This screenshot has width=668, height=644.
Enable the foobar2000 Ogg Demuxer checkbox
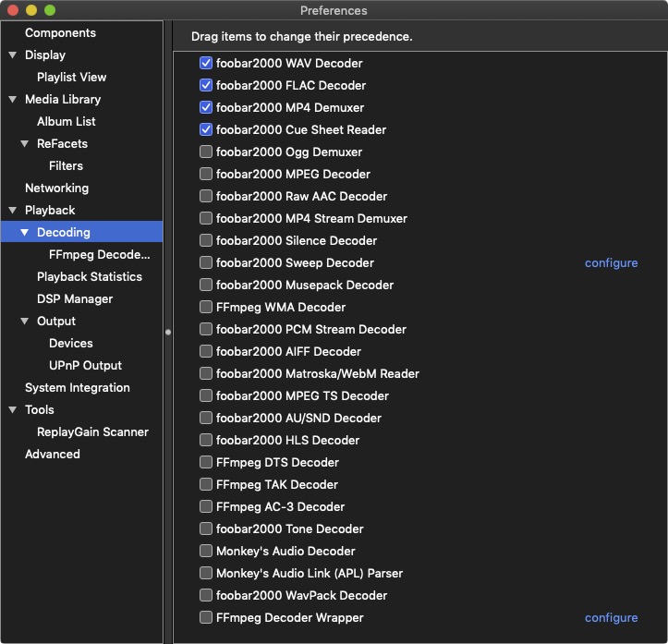point(206,152)
